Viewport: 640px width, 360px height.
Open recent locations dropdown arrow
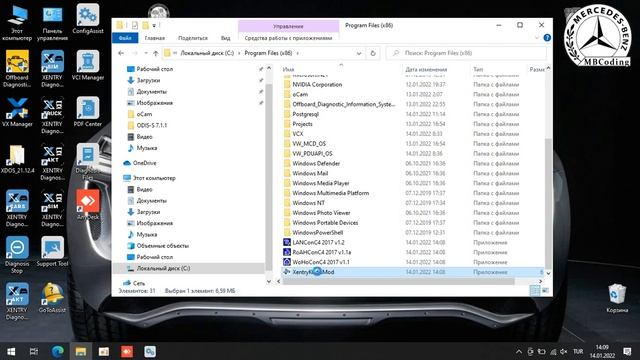(x=146, y=53)
